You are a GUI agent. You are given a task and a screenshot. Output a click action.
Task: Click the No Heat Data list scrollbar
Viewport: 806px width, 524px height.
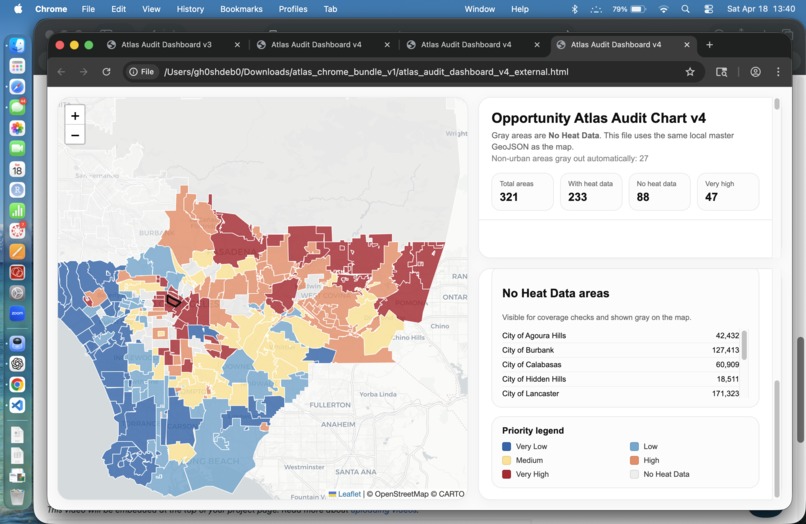[744, 345]
